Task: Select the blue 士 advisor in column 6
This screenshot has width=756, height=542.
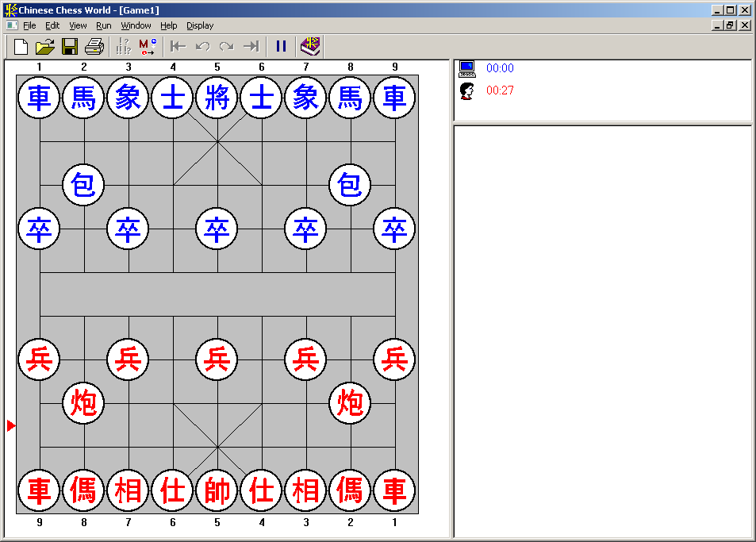Action: point(261,98)
